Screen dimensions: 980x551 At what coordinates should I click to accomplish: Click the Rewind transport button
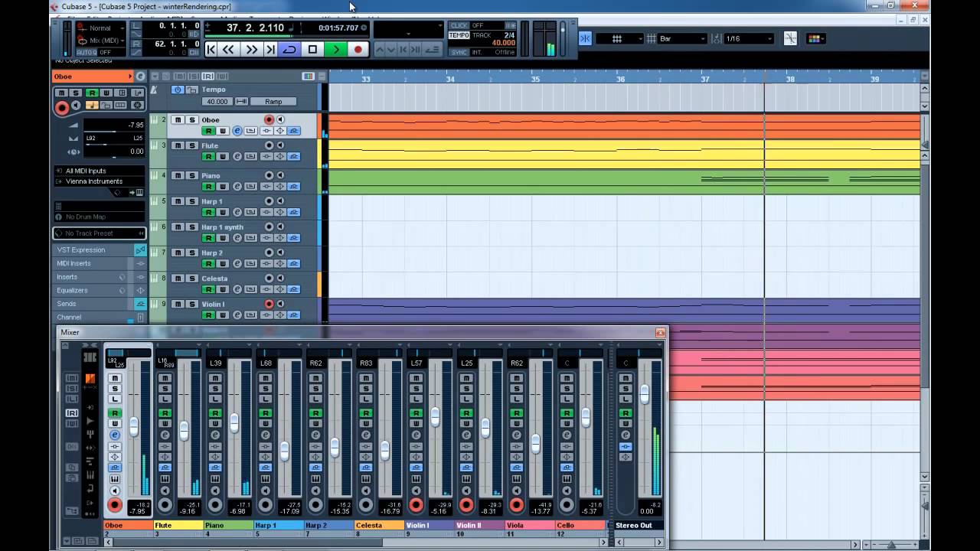(x=229, y=49)
